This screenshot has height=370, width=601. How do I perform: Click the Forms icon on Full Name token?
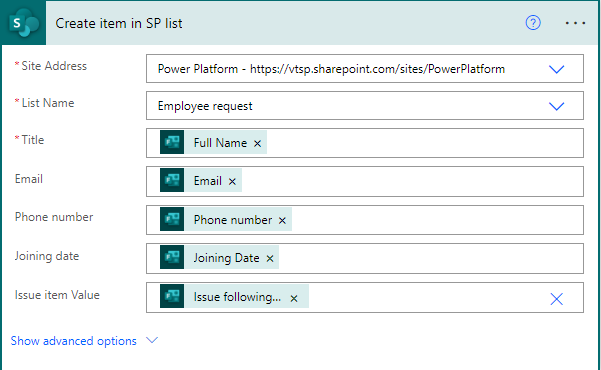point(172,142)
